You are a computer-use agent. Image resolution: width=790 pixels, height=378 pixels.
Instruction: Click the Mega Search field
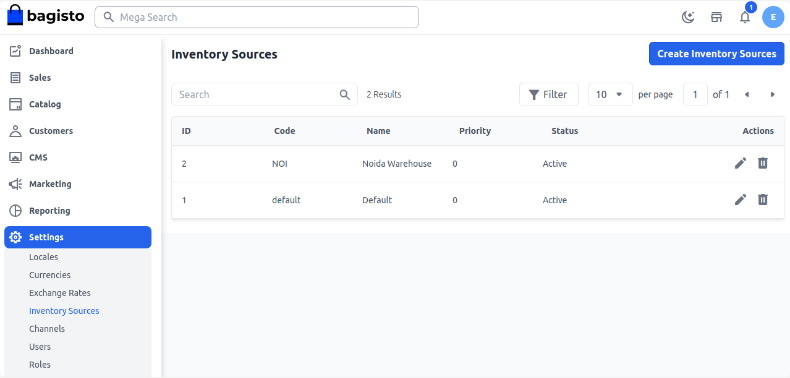[x=256, y=17]
